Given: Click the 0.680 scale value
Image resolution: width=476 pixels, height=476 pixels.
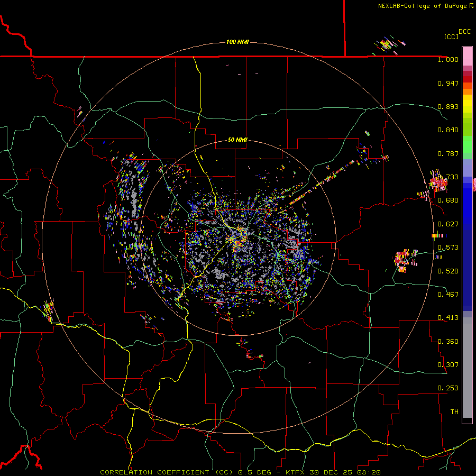Looking at the screenshot, I should (448, 200).
